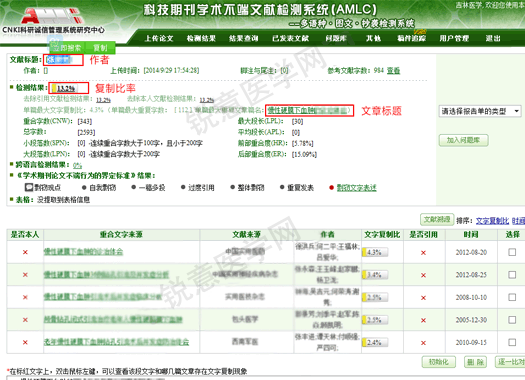The width and height of the screenshot is (525, 380).
Task: Click the 总字数 value [2593]
Action: [x=86, y=132]
